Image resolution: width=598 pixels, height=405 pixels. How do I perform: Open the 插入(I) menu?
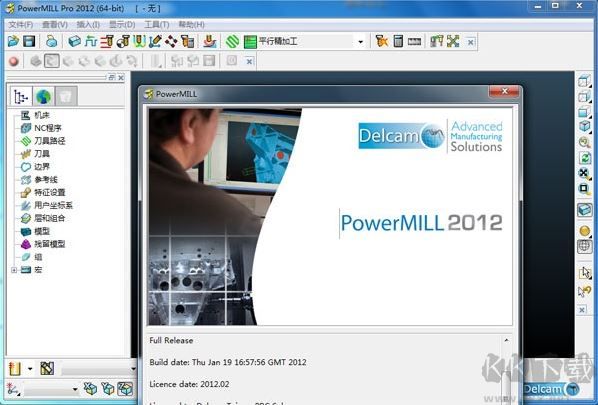click(88, 25)
